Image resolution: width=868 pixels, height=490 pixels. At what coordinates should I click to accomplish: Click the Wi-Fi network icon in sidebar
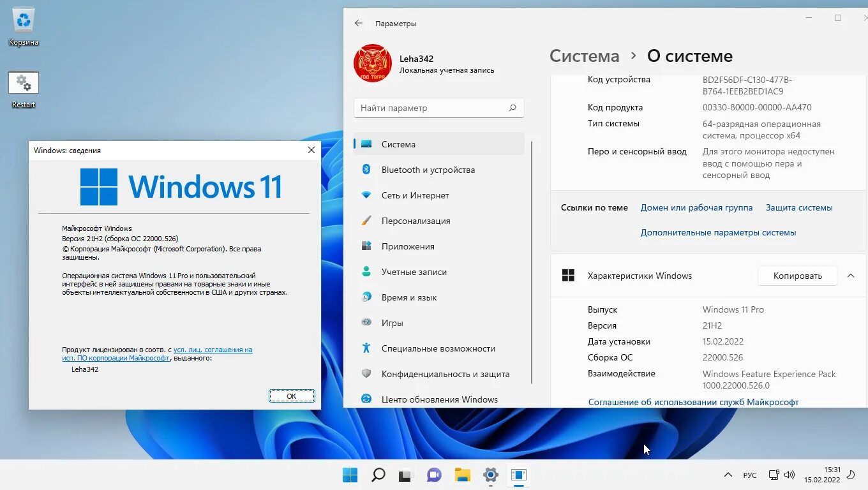366,195
